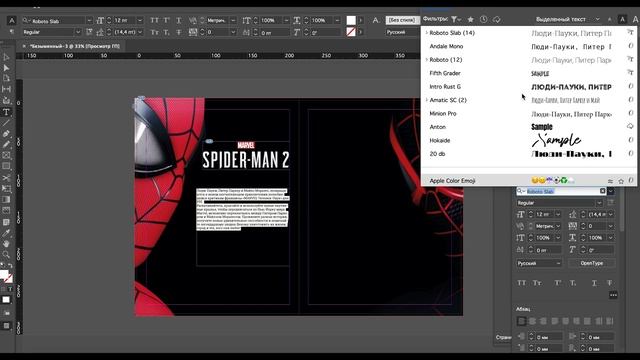
Task: Choose the large sample preview size A
Action: (x=636, y=19)
